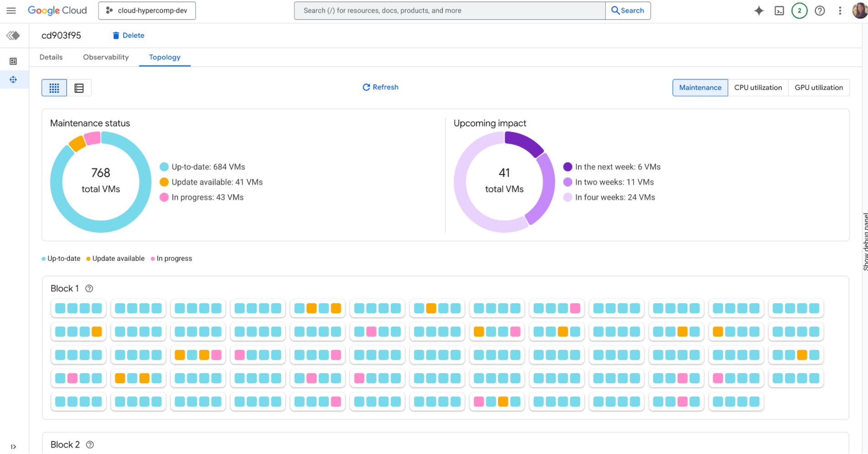The height and width of the screenshot is (454, 868).
Task: Enable CPU utilization view
Action: (x=758, y=87)
